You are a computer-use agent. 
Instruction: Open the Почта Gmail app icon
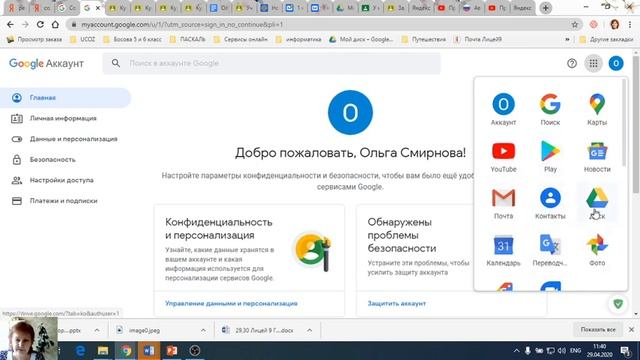click(503, 203)
